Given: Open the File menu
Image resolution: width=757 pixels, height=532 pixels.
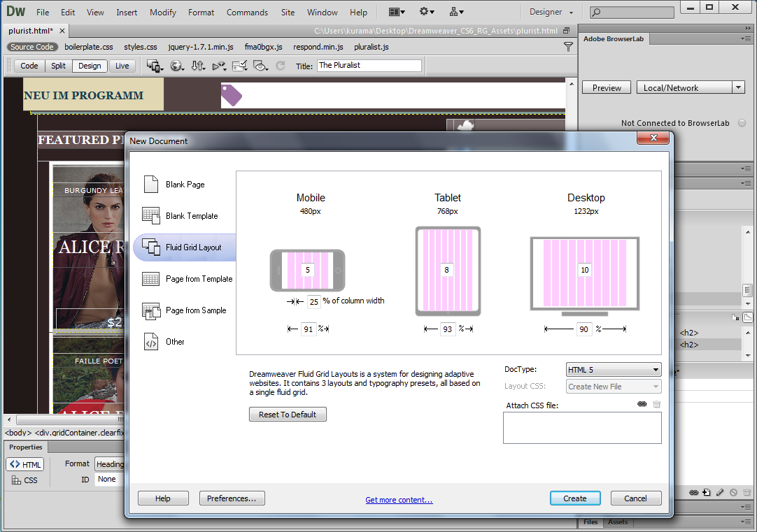Looking at the screenshot, I should click(x=43, y=13).
